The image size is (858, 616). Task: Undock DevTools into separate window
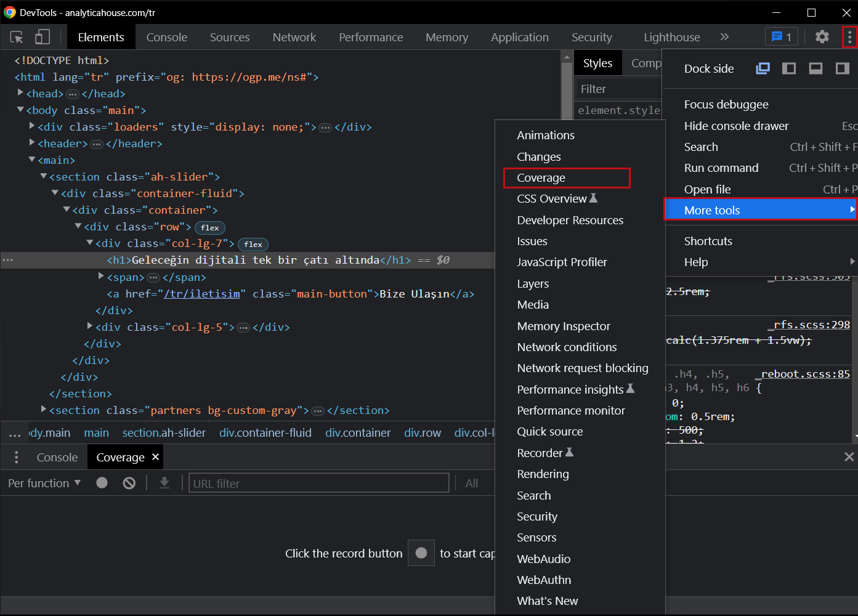pyautogui.click(x=763, y=68)
